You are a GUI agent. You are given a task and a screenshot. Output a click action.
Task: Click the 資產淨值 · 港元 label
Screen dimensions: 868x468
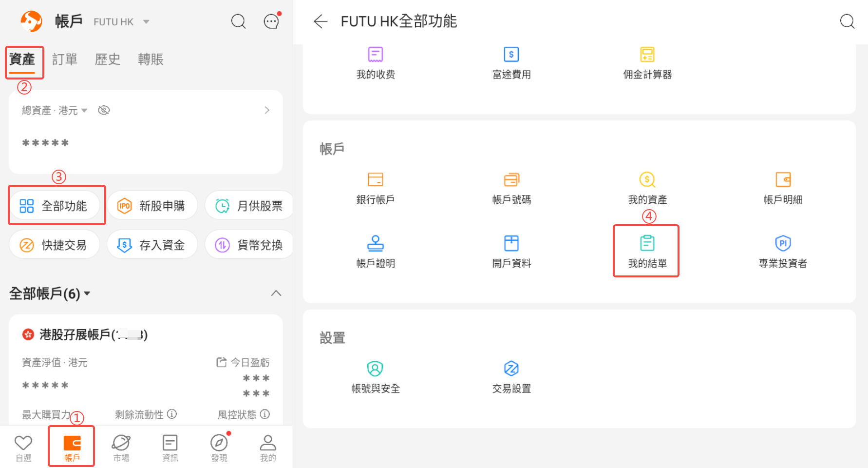tap(55, 362)
